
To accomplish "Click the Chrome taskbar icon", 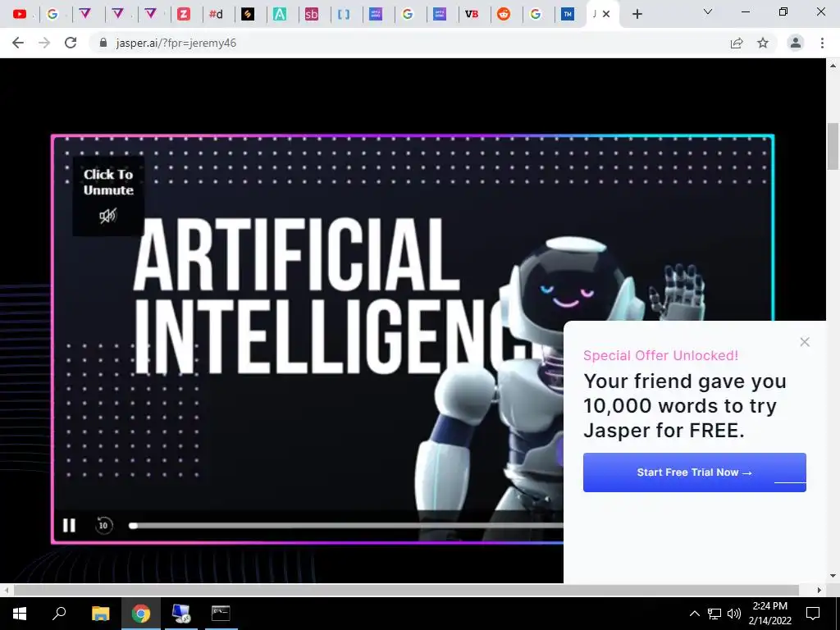I will pos(141,614).
